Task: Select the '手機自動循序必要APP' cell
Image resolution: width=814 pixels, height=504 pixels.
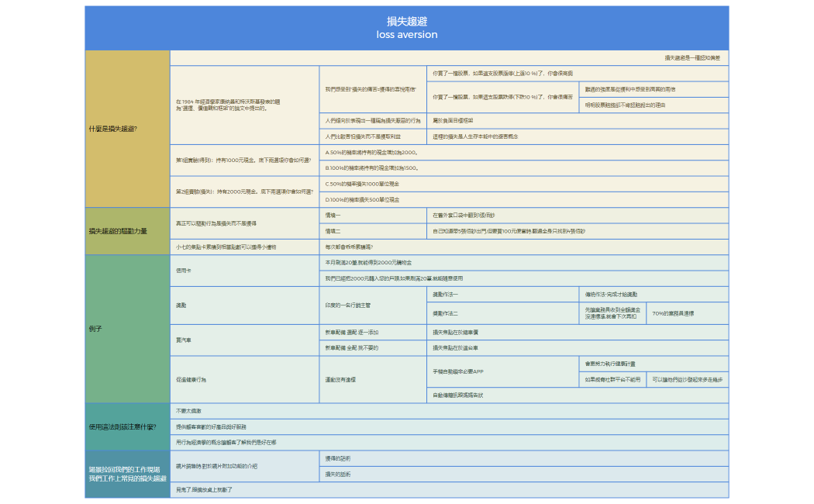Action: point(503,371)
